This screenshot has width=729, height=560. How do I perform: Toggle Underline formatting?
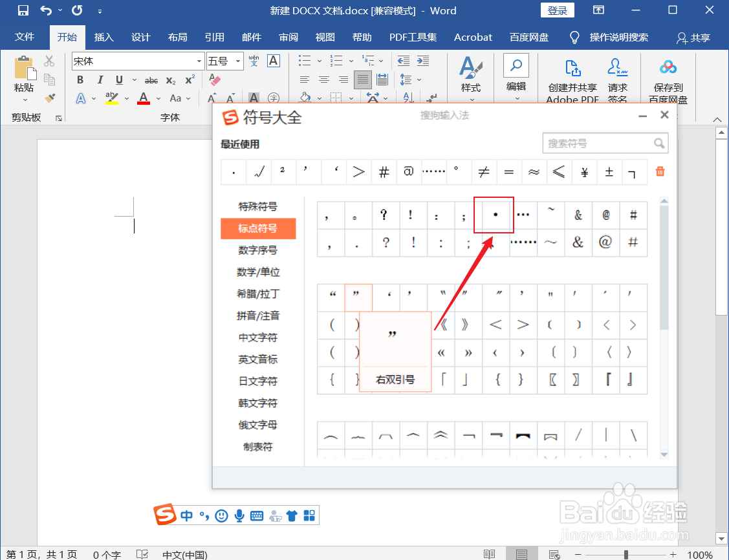pos(119,80)
